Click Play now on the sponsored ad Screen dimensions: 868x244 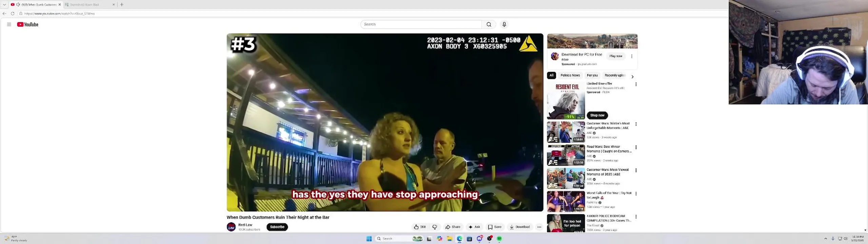coord(616,56)
